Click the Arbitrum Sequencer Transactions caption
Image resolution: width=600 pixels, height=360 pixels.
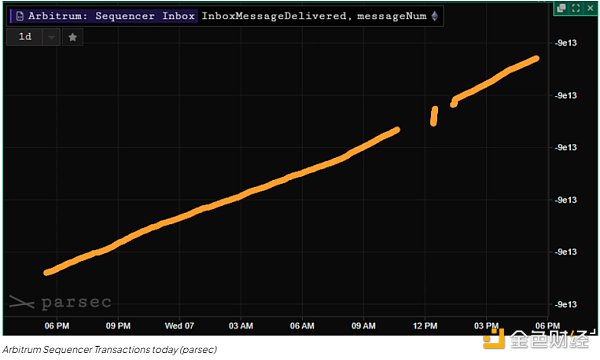[x=109, y=350]
